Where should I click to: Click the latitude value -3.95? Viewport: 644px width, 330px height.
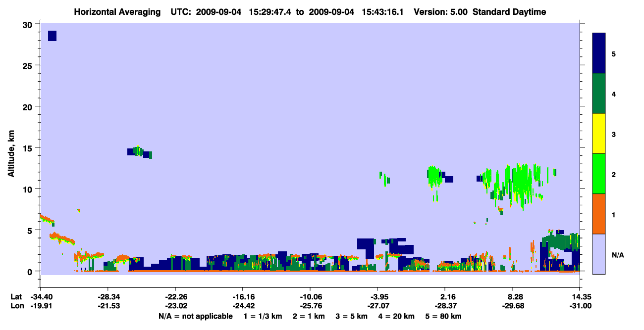pos(378,297)
